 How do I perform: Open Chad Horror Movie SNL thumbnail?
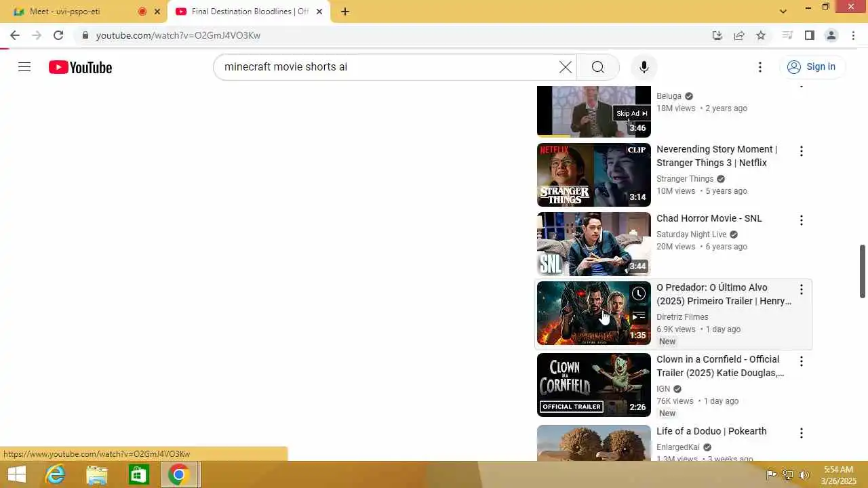pyautogui.click(x=594, y=244)
